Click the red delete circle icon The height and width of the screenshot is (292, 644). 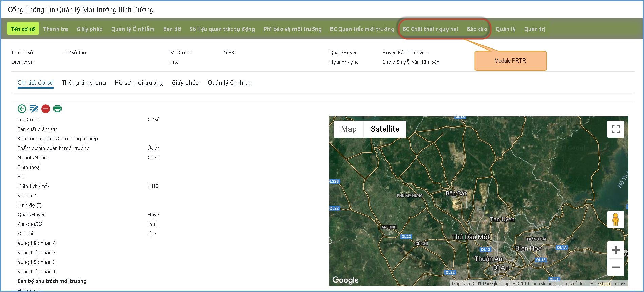(45, 109)
